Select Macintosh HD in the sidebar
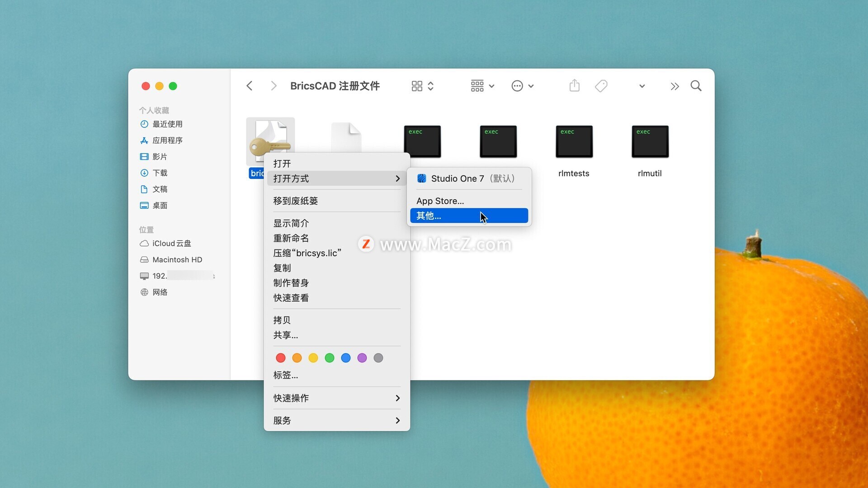The height and width of the screenshot is (488, 868). [x=171, y=259]
